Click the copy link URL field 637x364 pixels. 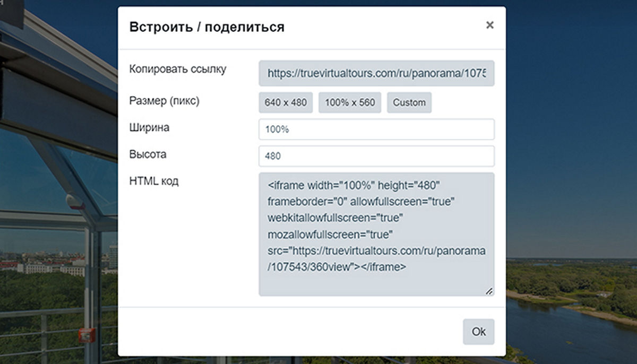click(376, 73)
